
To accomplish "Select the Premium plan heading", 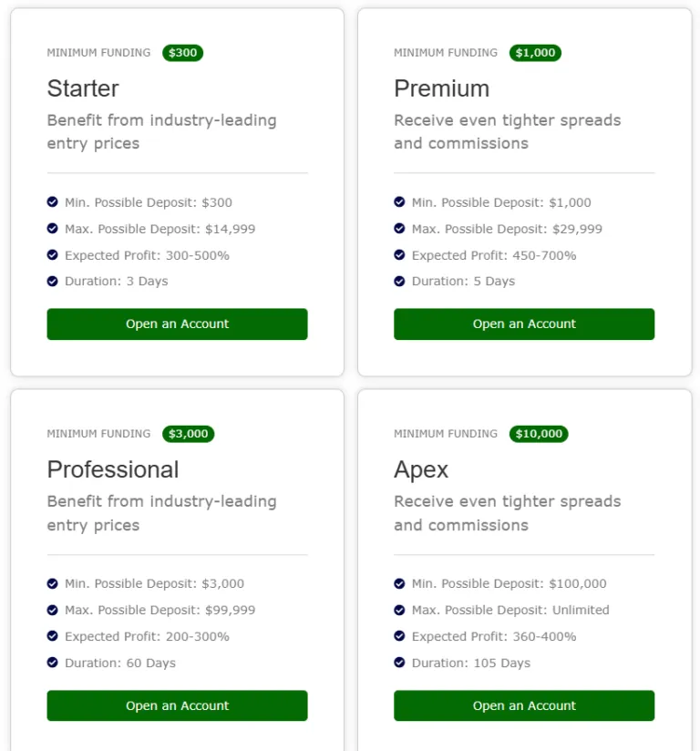I will (441, 88).
